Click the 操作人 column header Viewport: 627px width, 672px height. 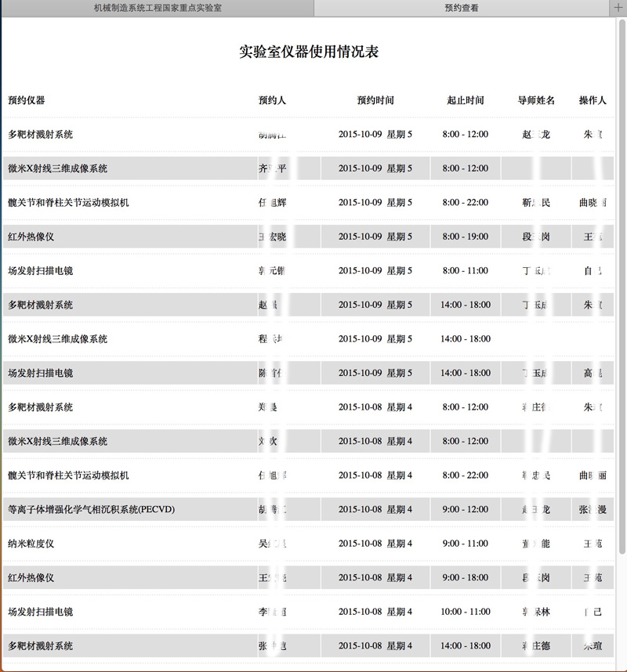[x=593, y=100]
